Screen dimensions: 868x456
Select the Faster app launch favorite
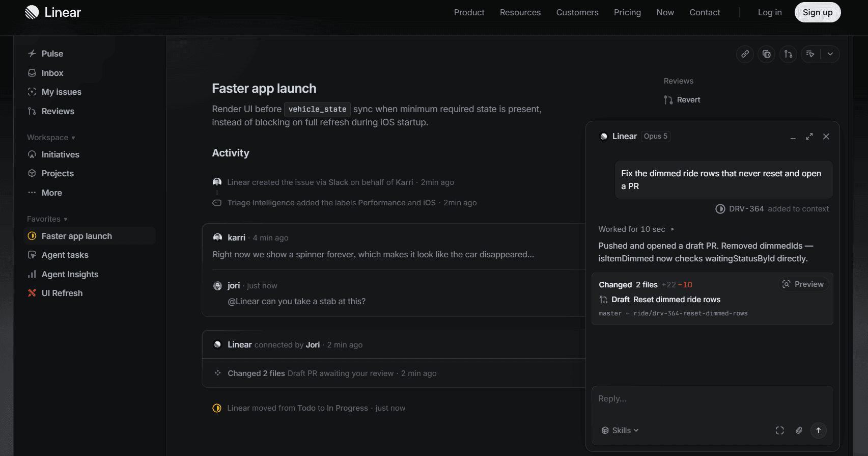coord(90,236)
